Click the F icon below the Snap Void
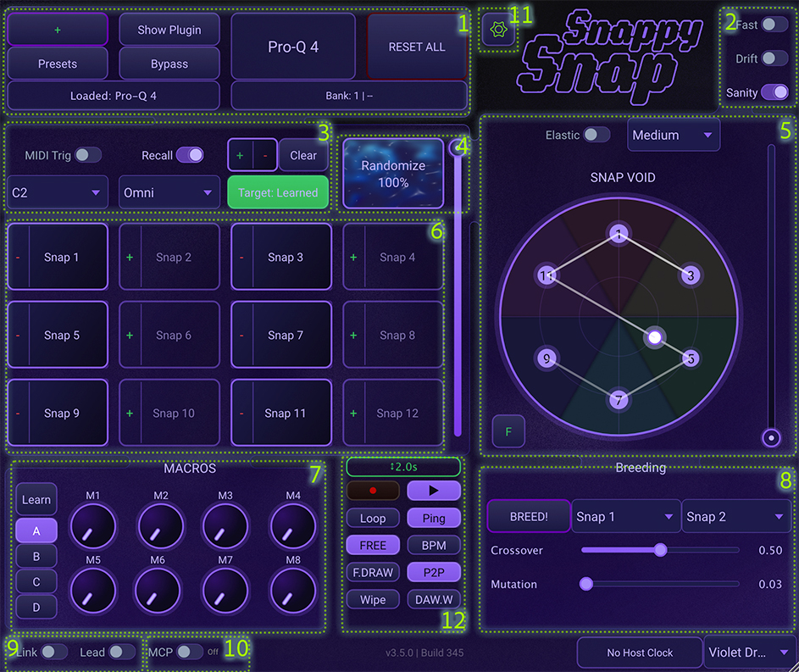Viewport: 799px width, 672px height. (508, 431)
